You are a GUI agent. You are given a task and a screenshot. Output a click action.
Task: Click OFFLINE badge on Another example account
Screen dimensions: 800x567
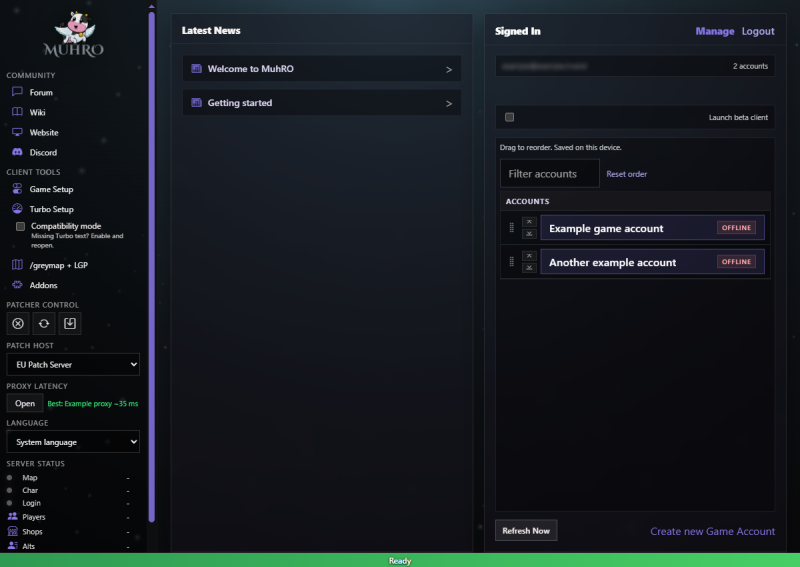[x=736, y=262]
